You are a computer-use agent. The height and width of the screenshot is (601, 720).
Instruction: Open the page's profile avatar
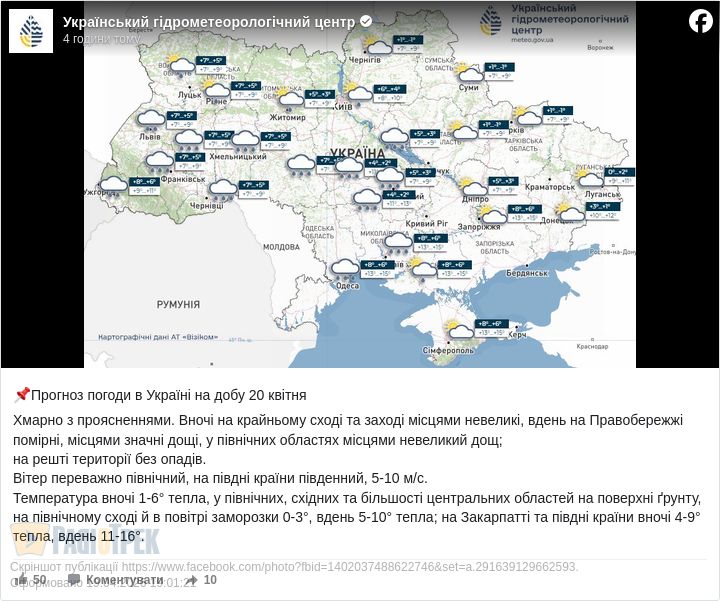pyautogui.click(x=30, y=31)
